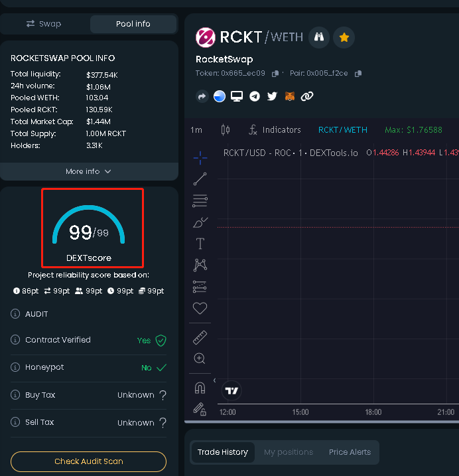Open the Twitter link icon
This screenshot has height=476, width=459.
(x=272, y=96)
